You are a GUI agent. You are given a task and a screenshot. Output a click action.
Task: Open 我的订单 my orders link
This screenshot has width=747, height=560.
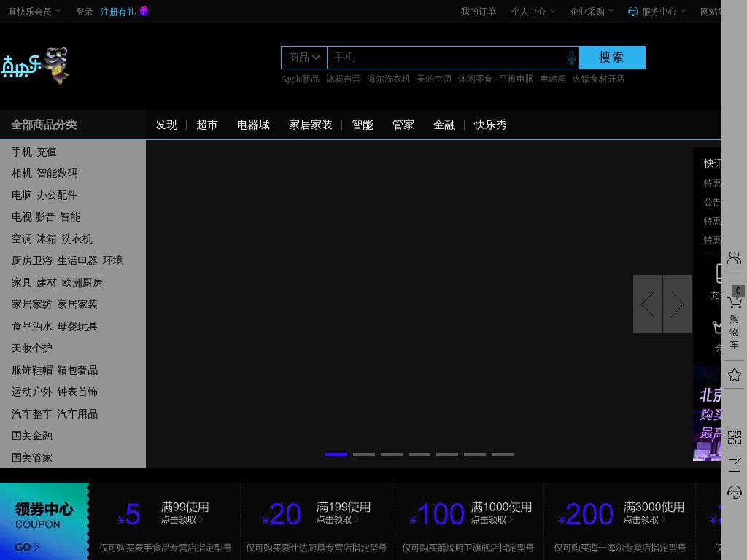click(x=479, y=12)
